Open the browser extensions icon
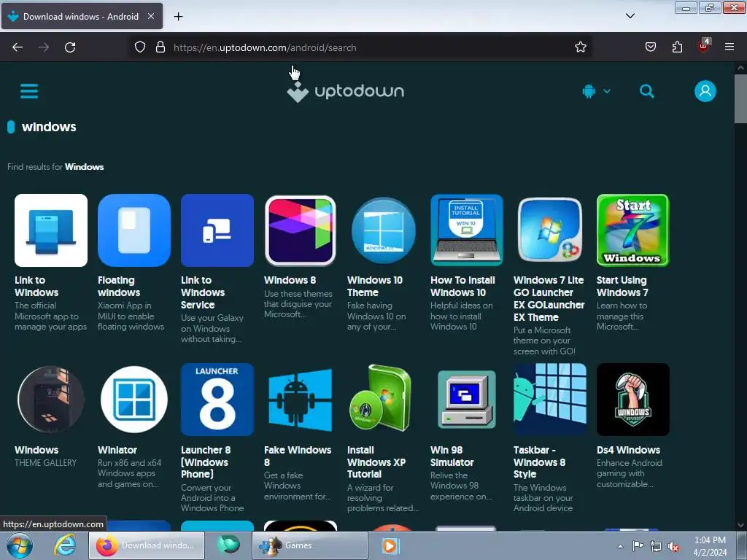 [x=677, y=47]
